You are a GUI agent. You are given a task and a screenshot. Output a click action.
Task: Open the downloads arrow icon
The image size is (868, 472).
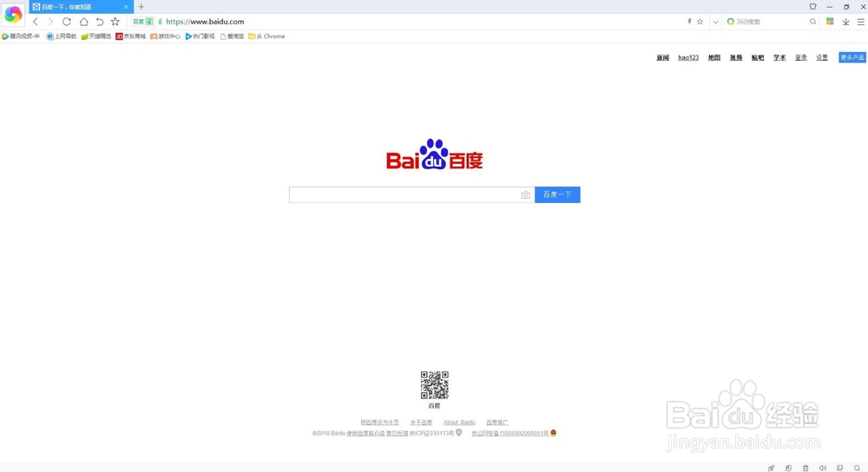[845, 22]
